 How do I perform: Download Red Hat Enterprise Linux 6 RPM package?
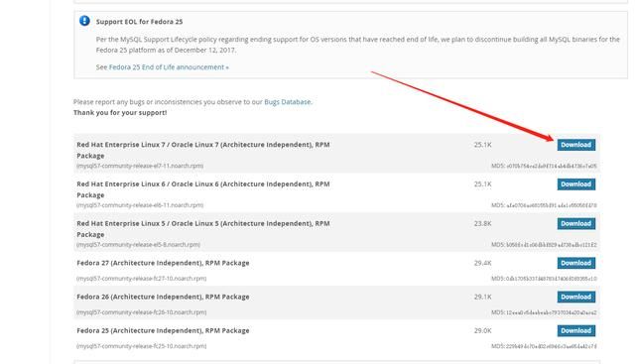(575, 184)
